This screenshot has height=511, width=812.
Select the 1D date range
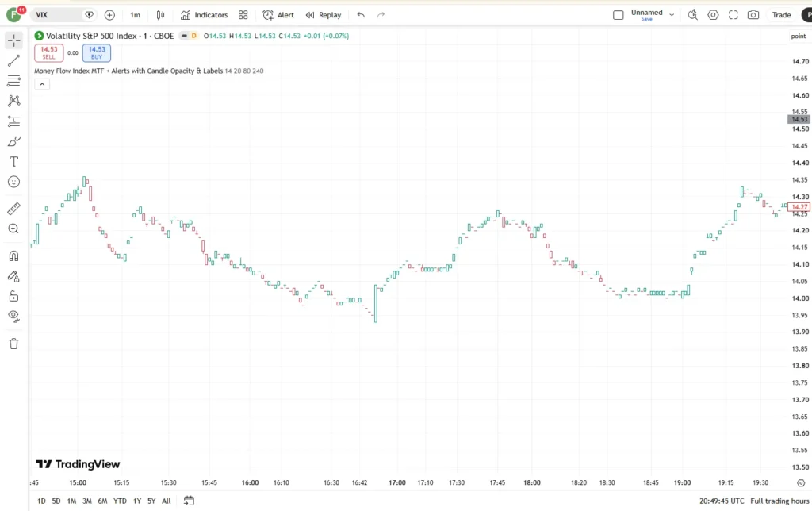(41, 501)
